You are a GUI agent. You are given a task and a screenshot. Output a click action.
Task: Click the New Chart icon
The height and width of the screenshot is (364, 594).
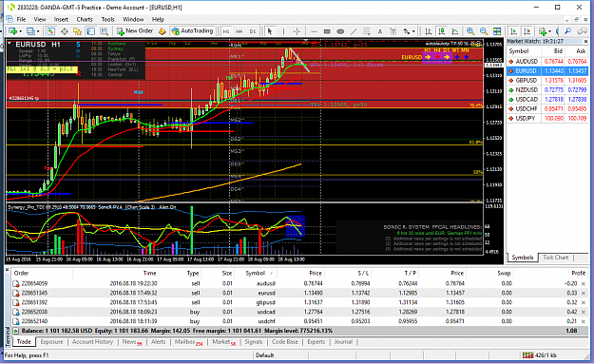tap(12, 31)
